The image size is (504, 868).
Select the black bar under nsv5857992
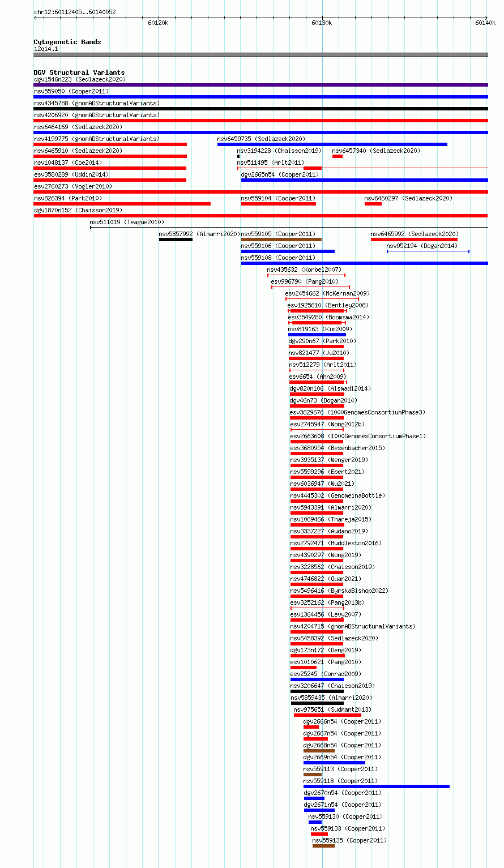(176, 240)
